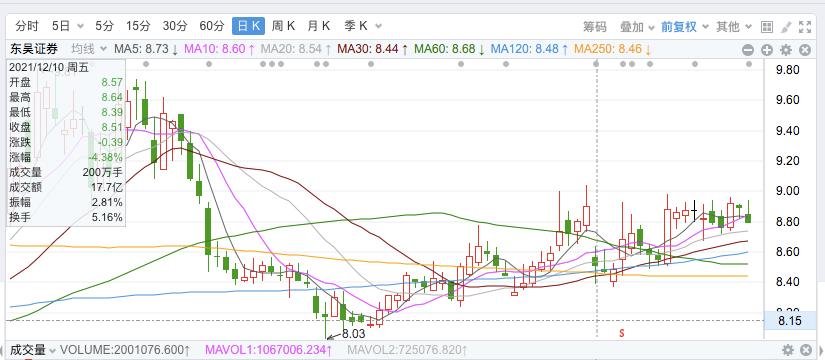Open gear settings in the VOLUME row

[788, 350]
